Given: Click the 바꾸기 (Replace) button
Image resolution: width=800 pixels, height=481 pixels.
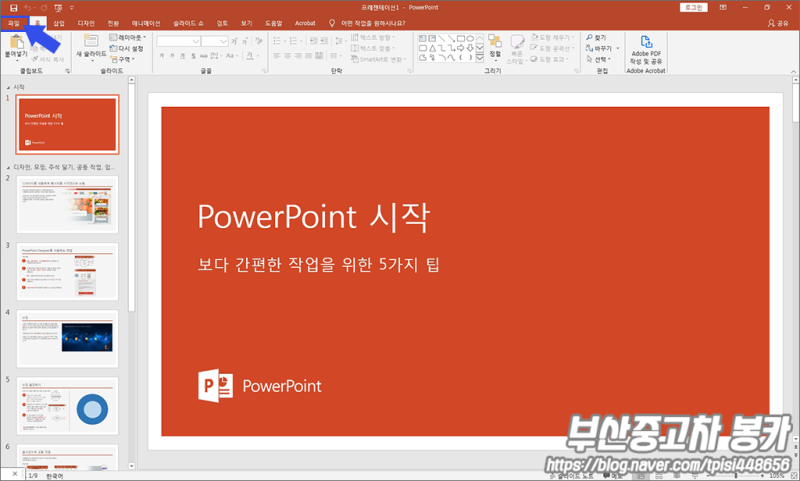Looking at the screenshot, I should tap(602, 48).
